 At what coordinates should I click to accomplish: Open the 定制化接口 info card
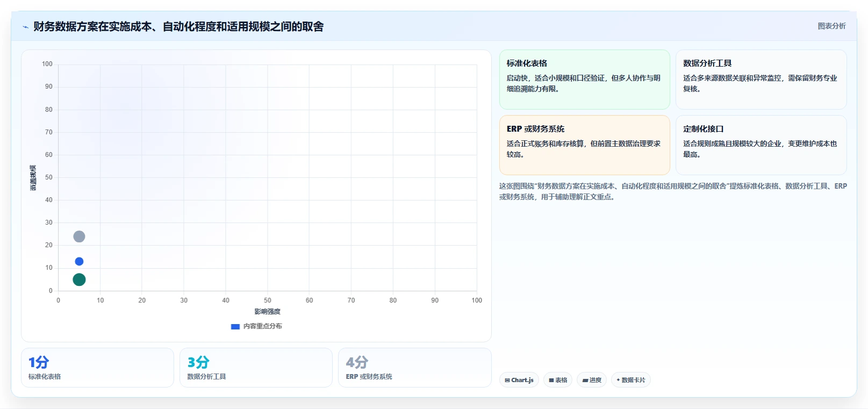tap(761, 145)
